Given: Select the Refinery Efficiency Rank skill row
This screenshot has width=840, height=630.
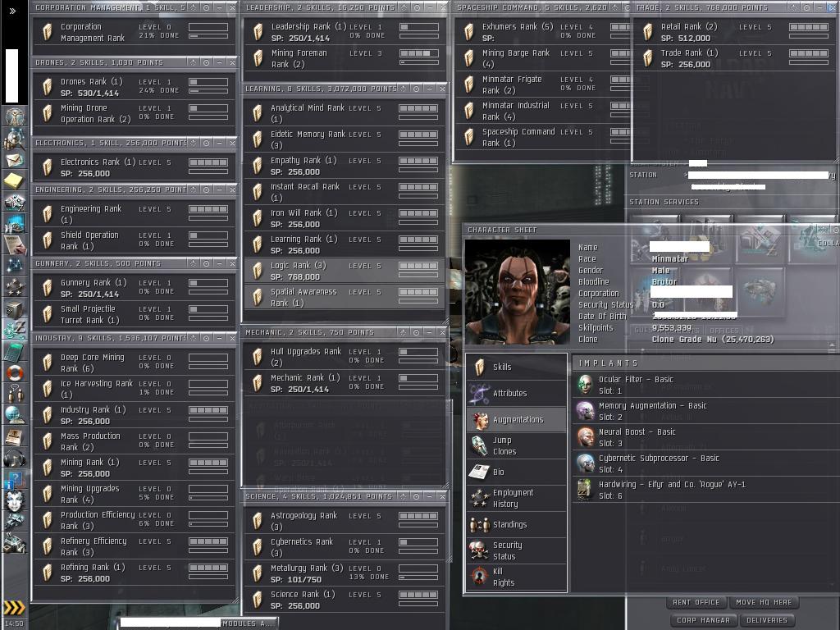Looking at the screenshot, I should click(x=135, y=546).
